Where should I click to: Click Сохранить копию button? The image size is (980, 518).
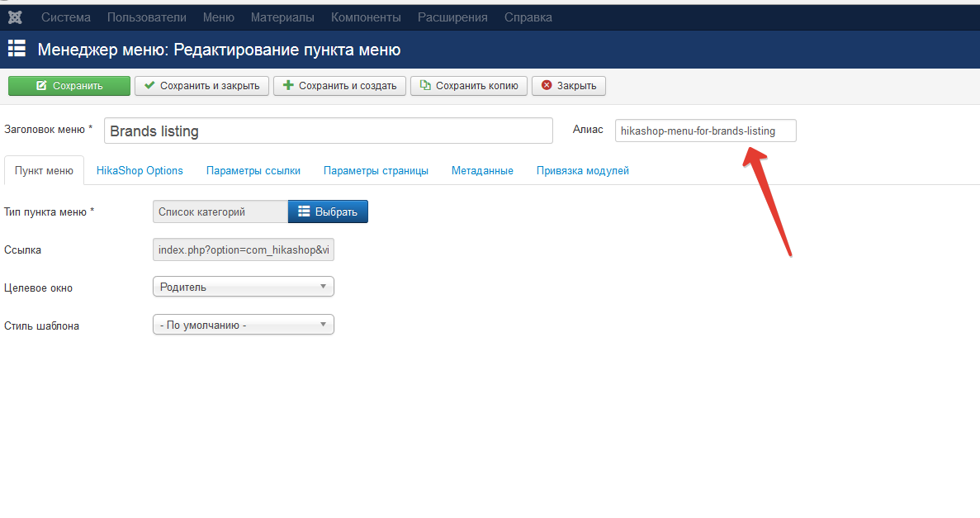coord(469,86)
